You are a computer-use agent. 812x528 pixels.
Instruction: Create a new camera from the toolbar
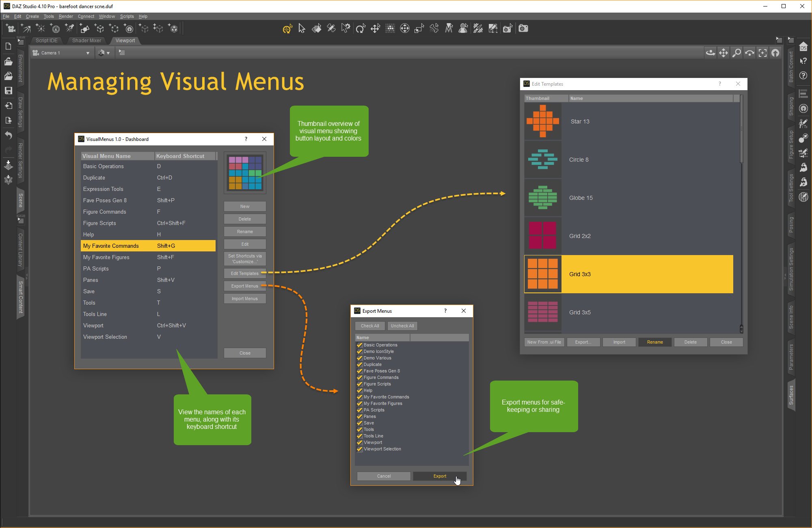(x=11, y=28)
